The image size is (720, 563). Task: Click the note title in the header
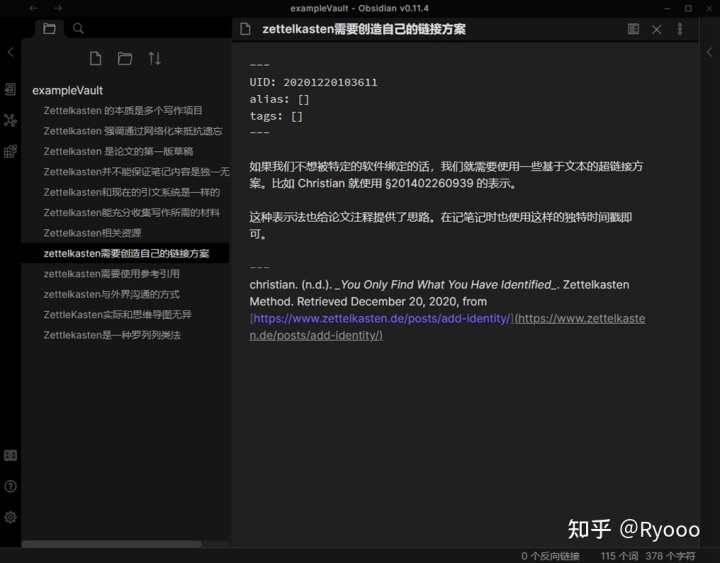click(x=364, y=29)
